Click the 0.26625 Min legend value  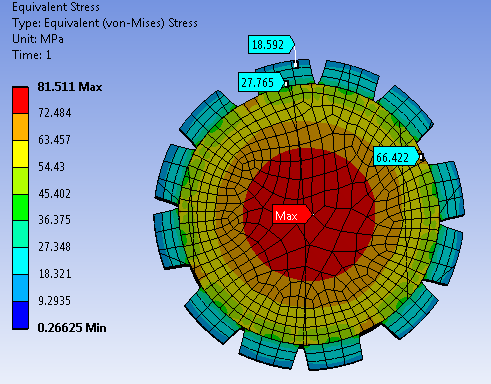(72, 328)
